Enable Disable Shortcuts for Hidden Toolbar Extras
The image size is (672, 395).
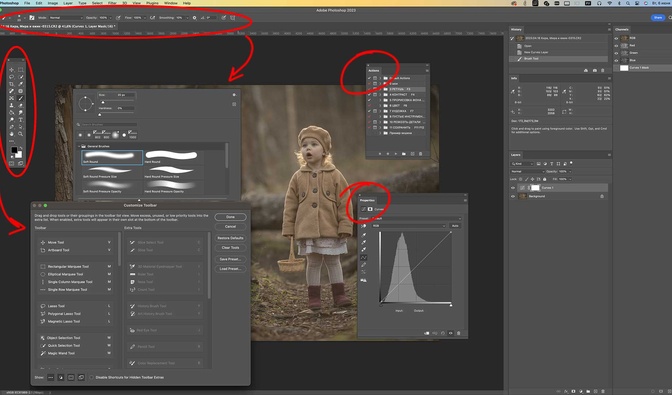pos(91,377)
